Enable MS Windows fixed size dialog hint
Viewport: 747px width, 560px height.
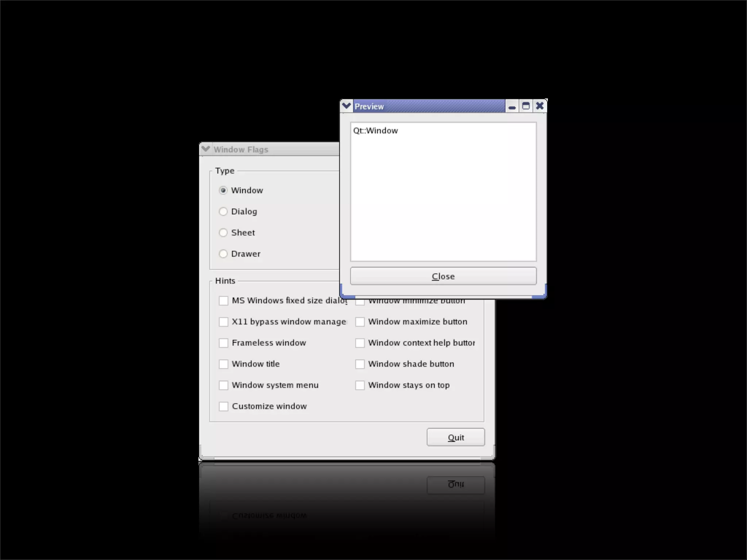pos(224,300)
